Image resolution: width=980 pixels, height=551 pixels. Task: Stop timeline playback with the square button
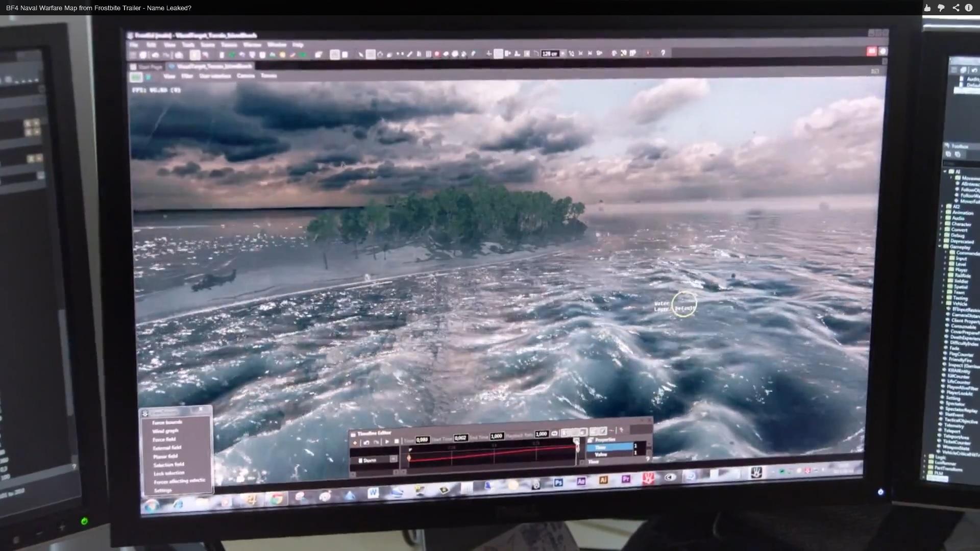(x=397, y=442)
